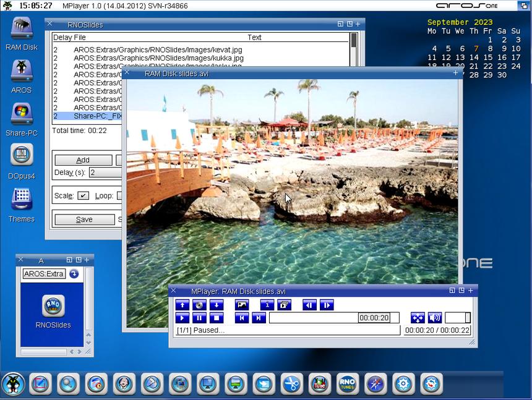This screenshot has height=400, width=532.
Task: Click the round arrow button beside AROS:Extra path
Action: coord(74,274)
